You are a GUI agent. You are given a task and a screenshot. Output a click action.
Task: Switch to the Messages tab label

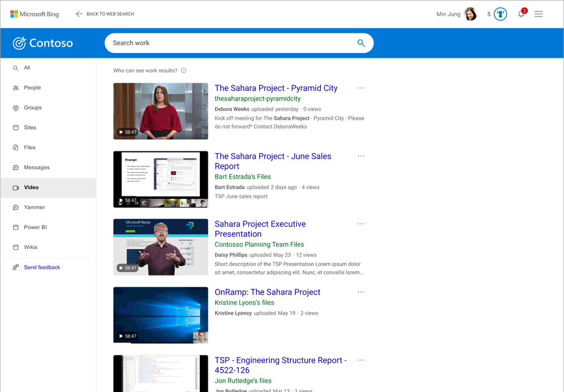37,167
